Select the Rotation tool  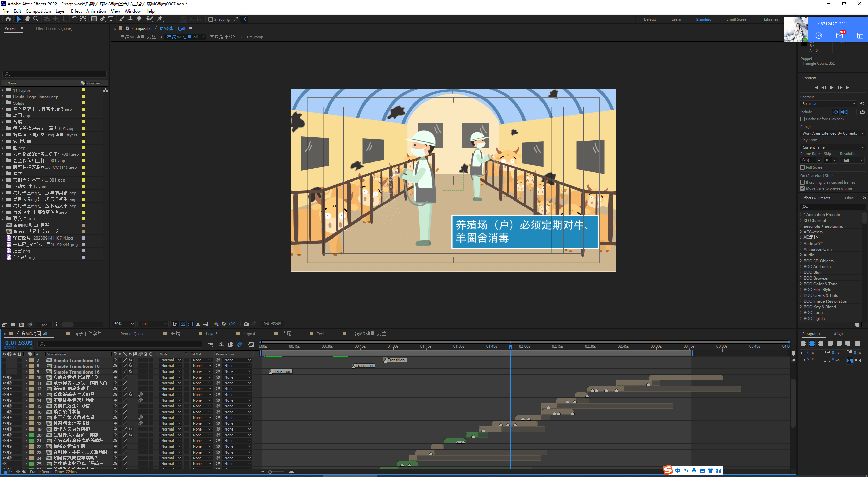[74, 19]
